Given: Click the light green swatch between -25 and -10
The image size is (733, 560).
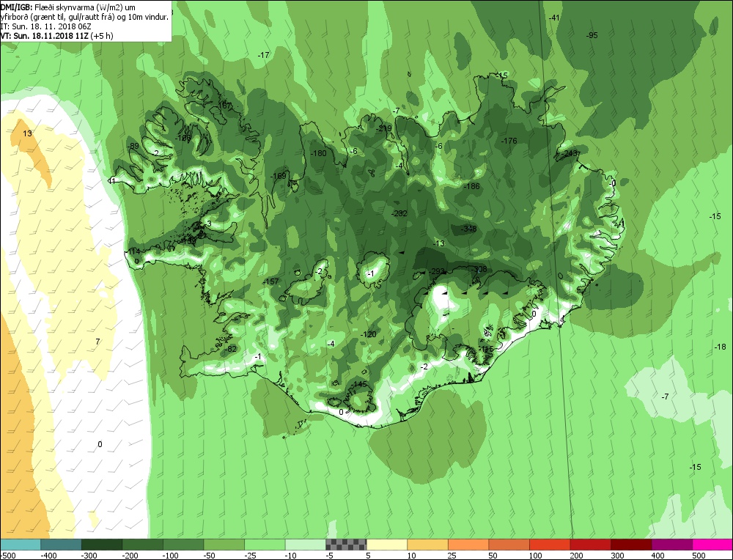Looking at the screenshot, I should click(x=265, y=545).
